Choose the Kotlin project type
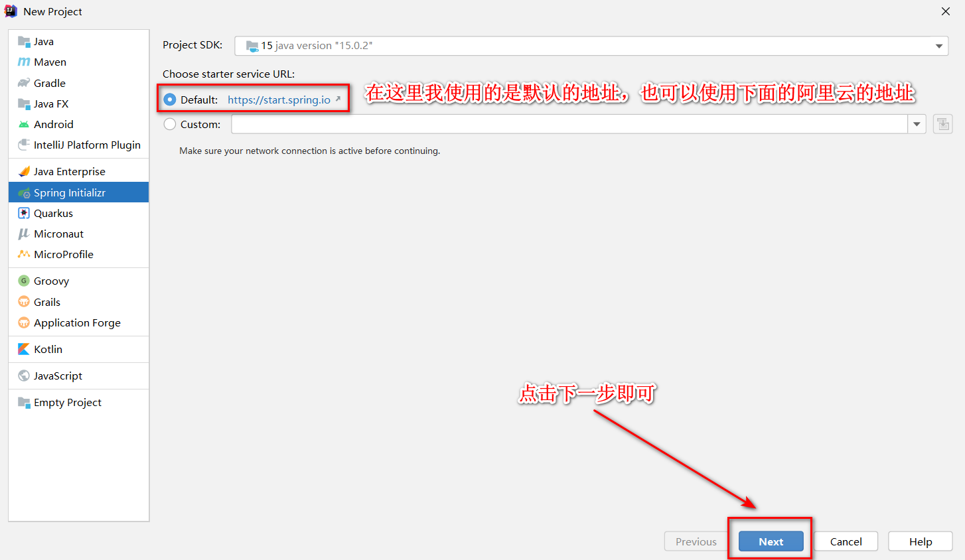The image size is (965, 560). 78,349
